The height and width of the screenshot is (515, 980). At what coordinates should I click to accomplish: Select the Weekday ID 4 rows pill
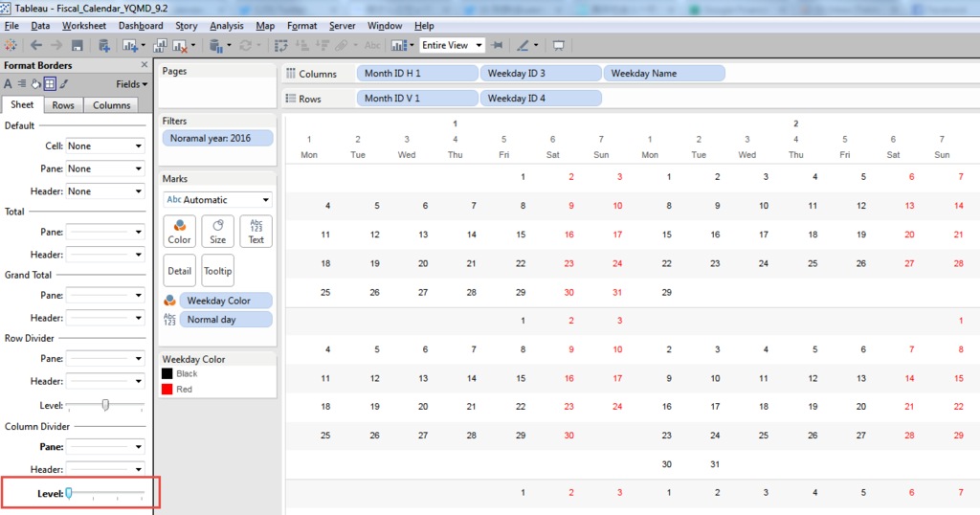pos(541,99)
